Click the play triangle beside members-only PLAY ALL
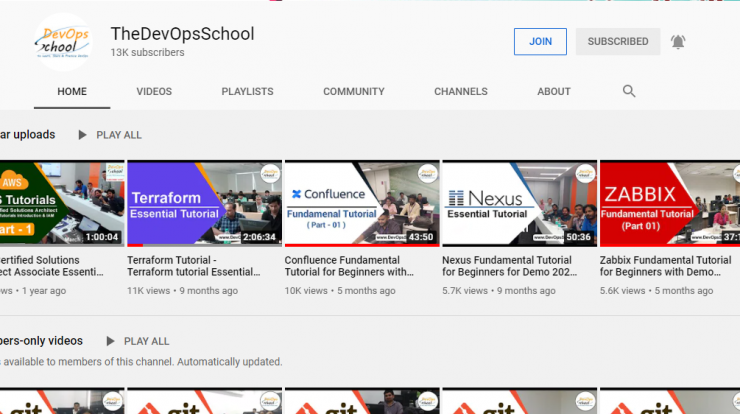This screenshot has height=414, width=740. [x=110, y=341]
